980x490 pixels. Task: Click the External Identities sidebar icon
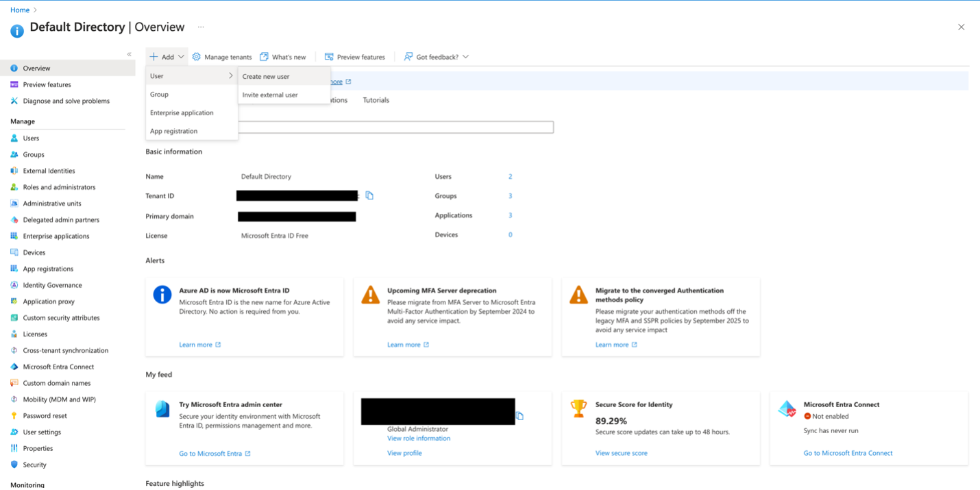tap(14, 171)
